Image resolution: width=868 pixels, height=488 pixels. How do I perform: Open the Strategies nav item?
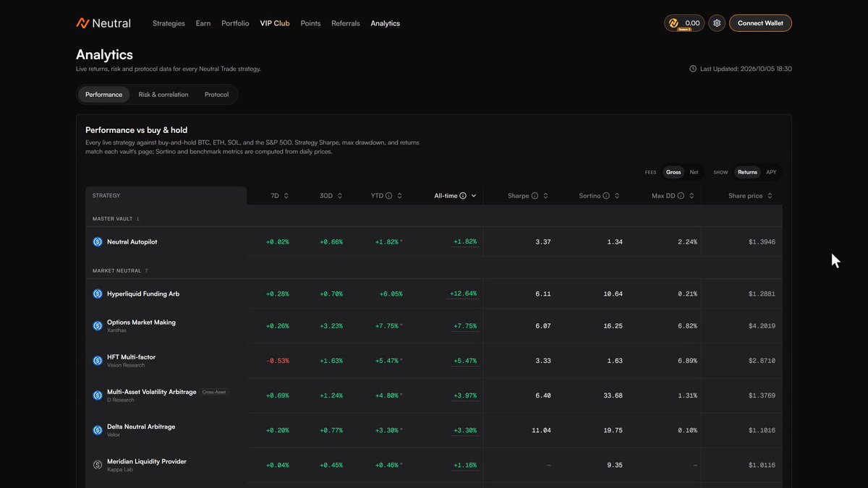169,23
